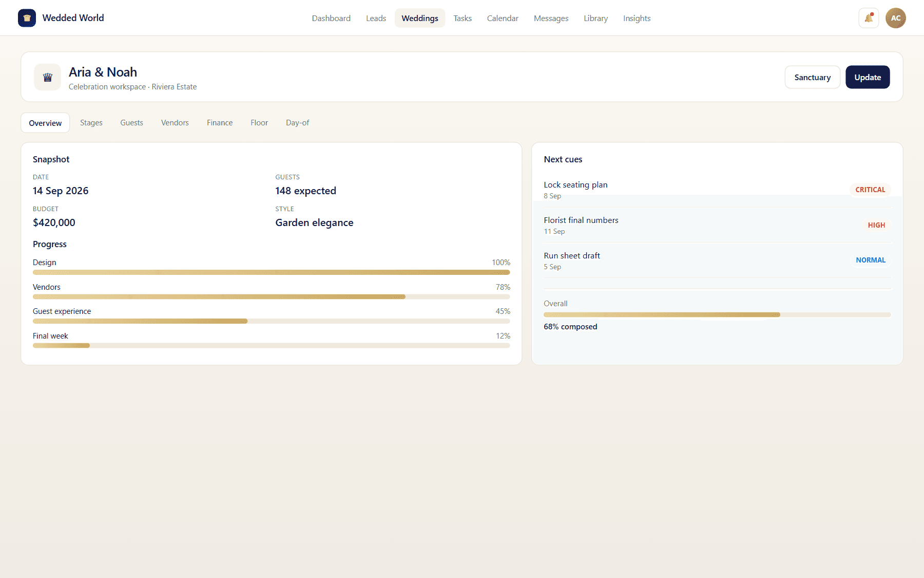Open the AC user avatar menu
The image size is (924, 578).
click(895, 18)
